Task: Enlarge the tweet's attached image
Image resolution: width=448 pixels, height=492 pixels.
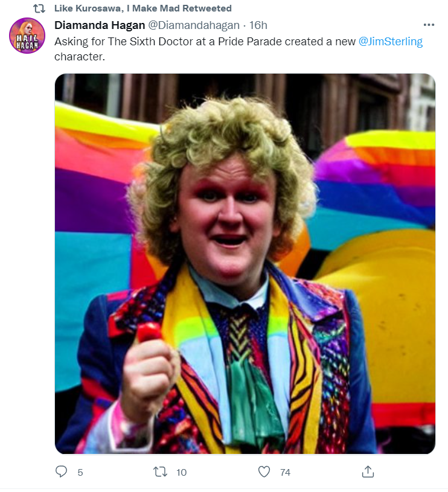Action: (x=245, y=264)
